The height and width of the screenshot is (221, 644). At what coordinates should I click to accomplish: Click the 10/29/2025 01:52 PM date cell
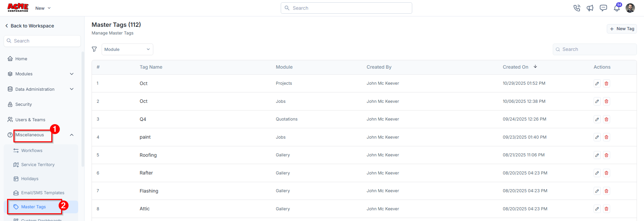(524, 83)
